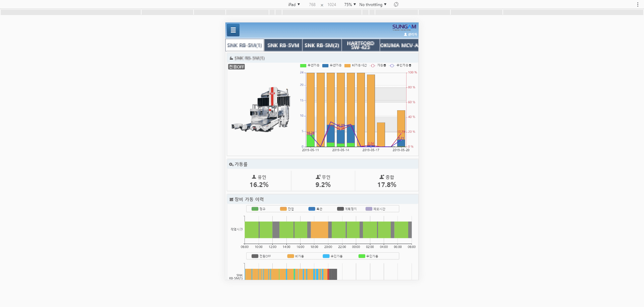
Task: Click the rotate orientation icon in DevTools toolbar
Action: tap(396, 4)
